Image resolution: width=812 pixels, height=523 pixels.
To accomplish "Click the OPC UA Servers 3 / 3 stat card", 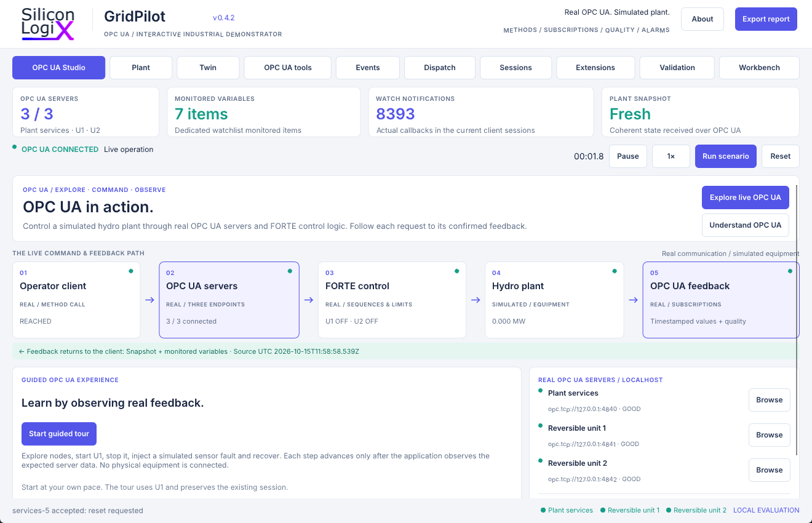I will pyautogui.click(x=86, y=112).
